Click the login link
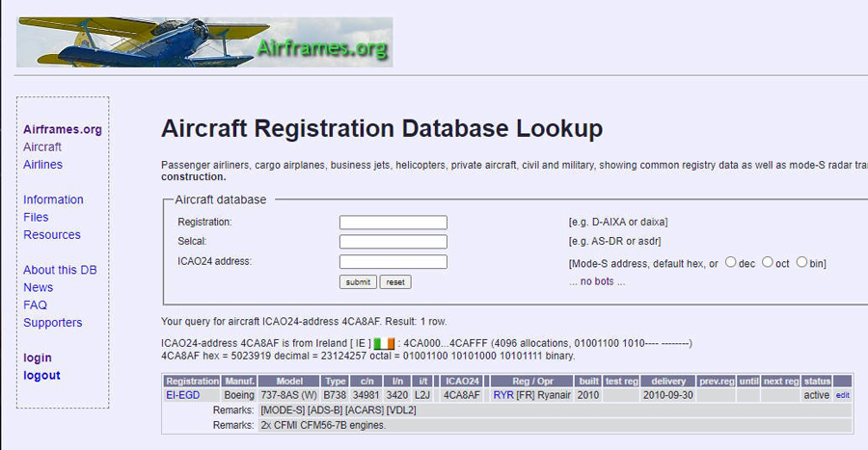 [37, 358]
